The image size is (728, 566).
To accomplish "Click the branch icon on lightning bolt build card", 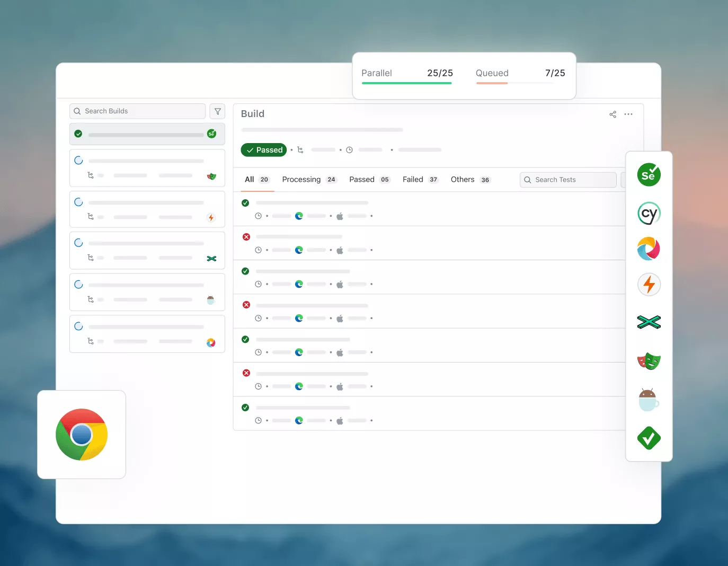I will tap(91, 217).
